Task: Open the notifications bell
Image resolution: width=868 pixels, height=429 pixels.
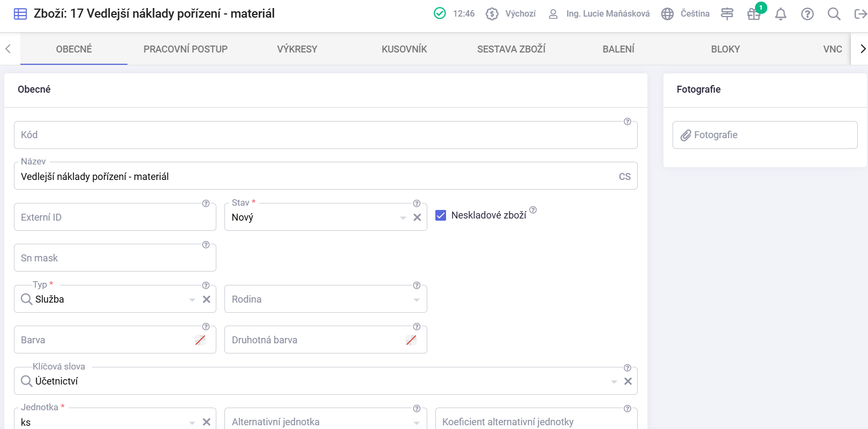Action: pyautogui.click(x=781, y=14)
